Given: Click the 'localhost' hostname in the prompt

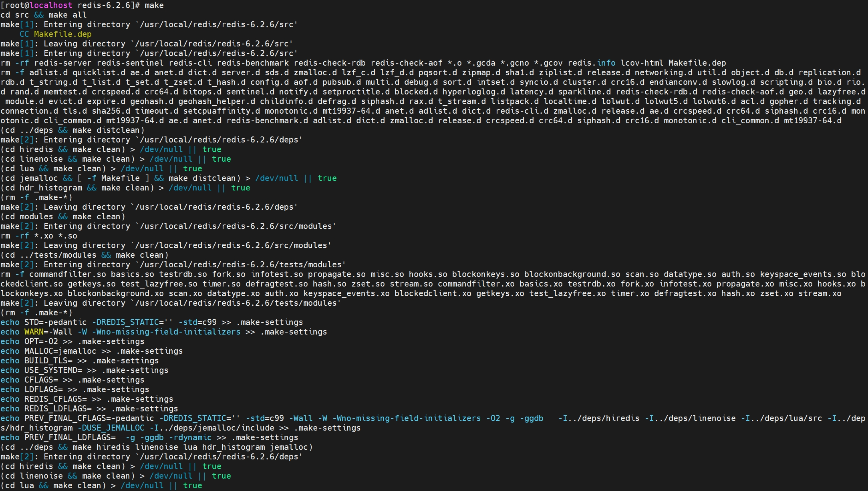Looking at the screenshot, I should pos(51,5).
